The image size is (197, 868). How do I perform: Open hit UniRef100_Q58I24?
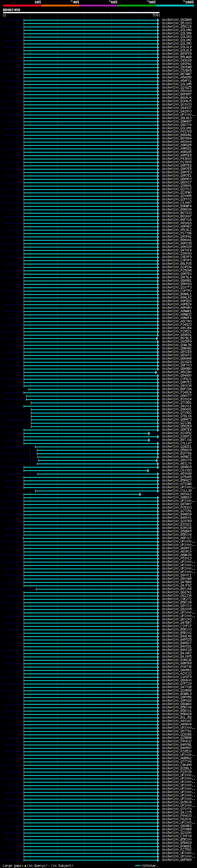pos(177,26)
